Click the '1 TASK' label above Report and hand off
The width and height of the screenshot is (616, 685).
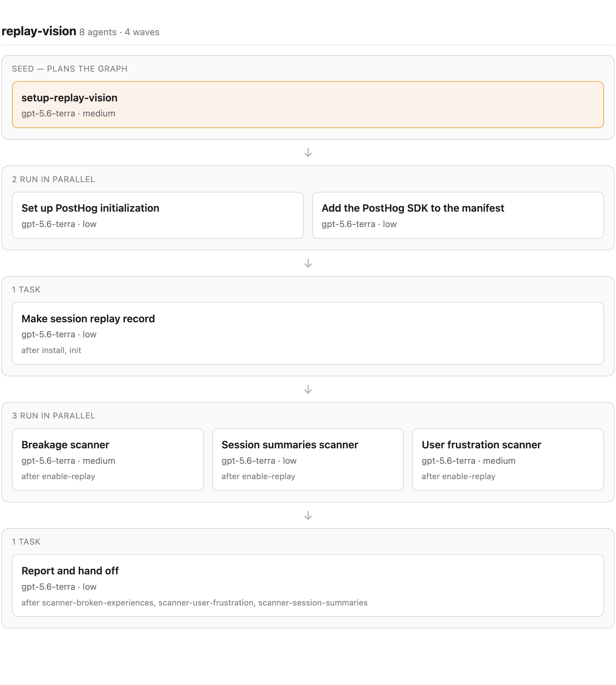point(26,542)
